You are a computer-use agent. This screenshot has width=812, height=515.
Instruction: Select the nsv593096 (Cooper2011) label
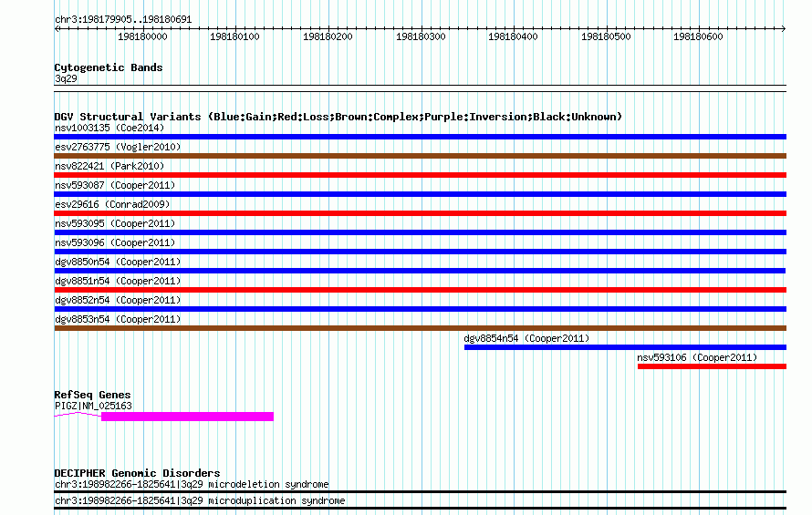click(115, 242)
